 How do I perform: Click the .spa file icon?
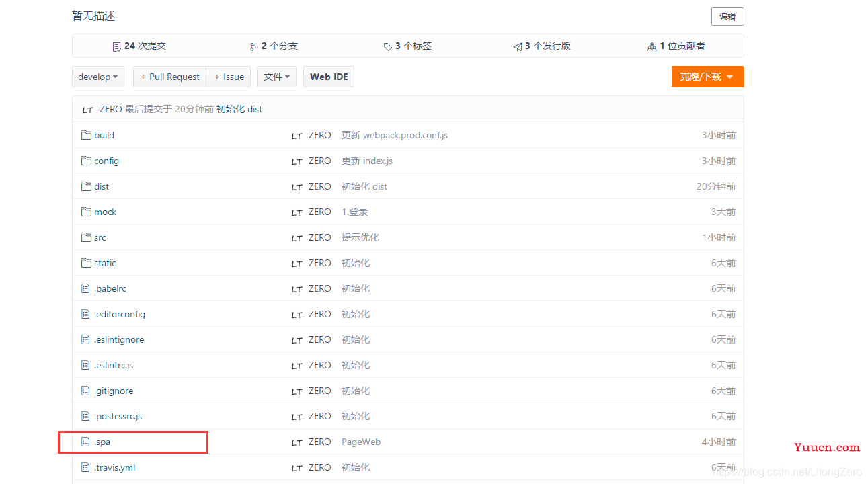[85, 442]
